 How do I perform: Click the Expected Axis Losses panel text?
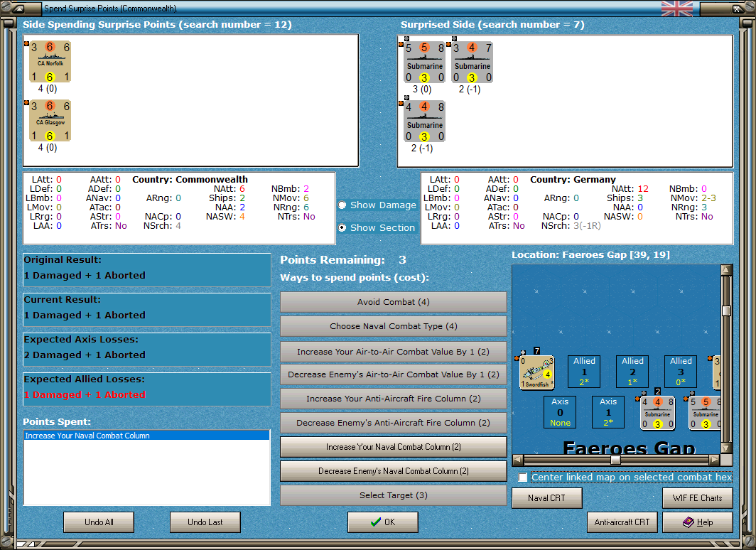(85, 347)
